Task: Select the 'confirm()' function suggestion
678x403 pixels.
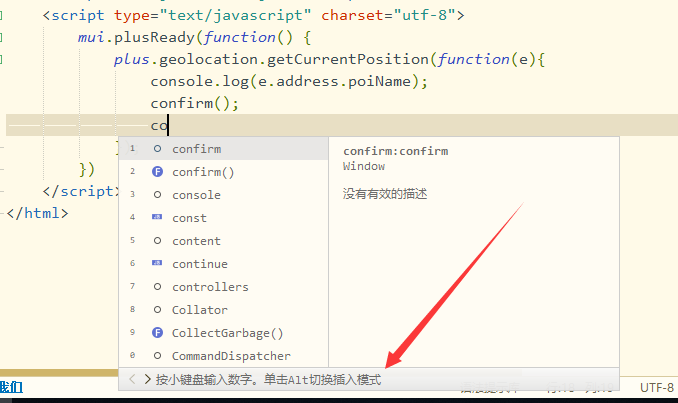Action: click(224, 172)
